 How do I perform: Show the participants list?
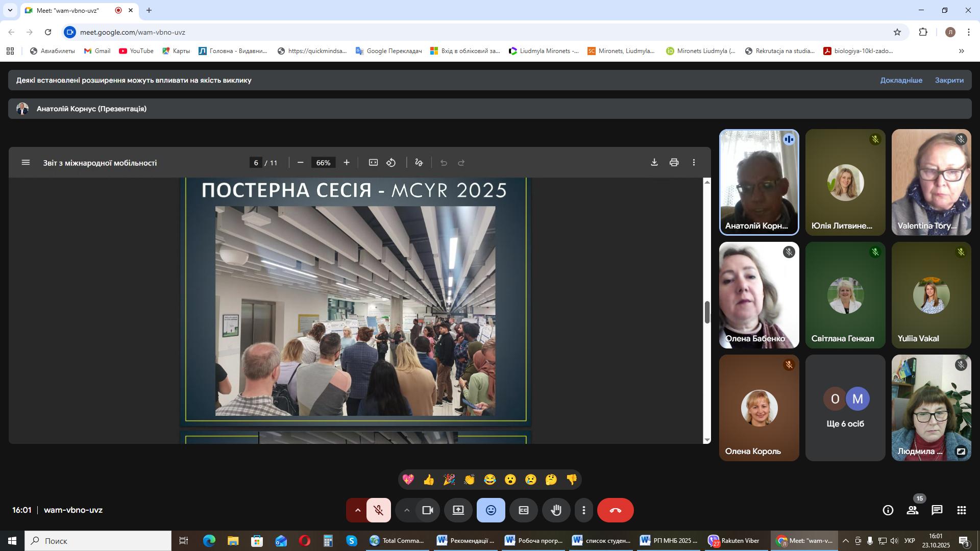point(912,510)
